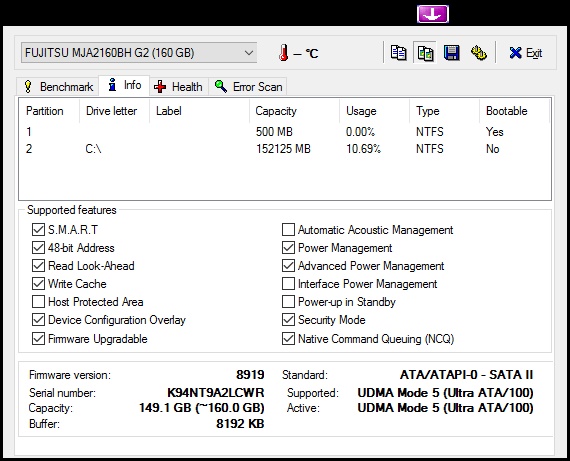Toggle the Native Command Queuing checkbox

(x=288, y=339)
